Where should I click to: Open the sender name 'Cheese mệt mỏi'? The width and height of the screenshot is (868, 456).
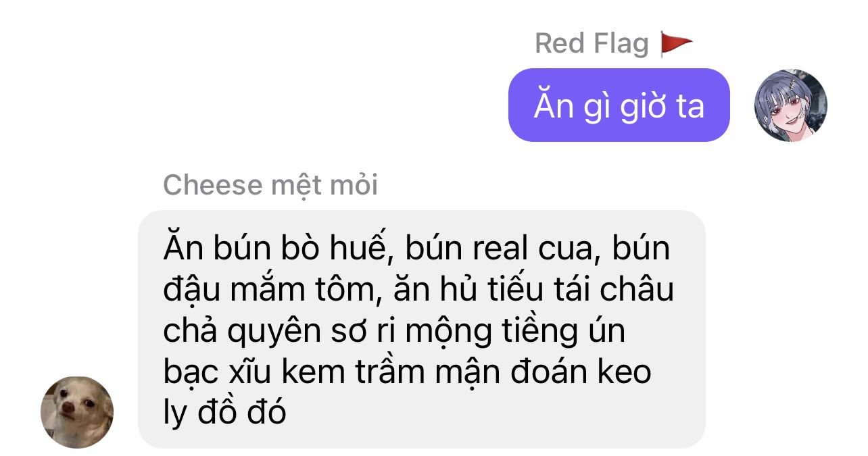[270, 184]
